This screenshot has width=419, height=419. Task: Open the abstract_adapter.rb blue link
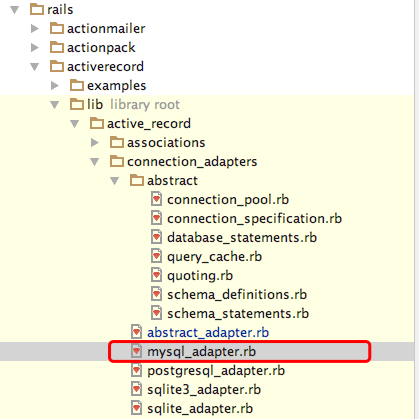click(x=208, y=333)
